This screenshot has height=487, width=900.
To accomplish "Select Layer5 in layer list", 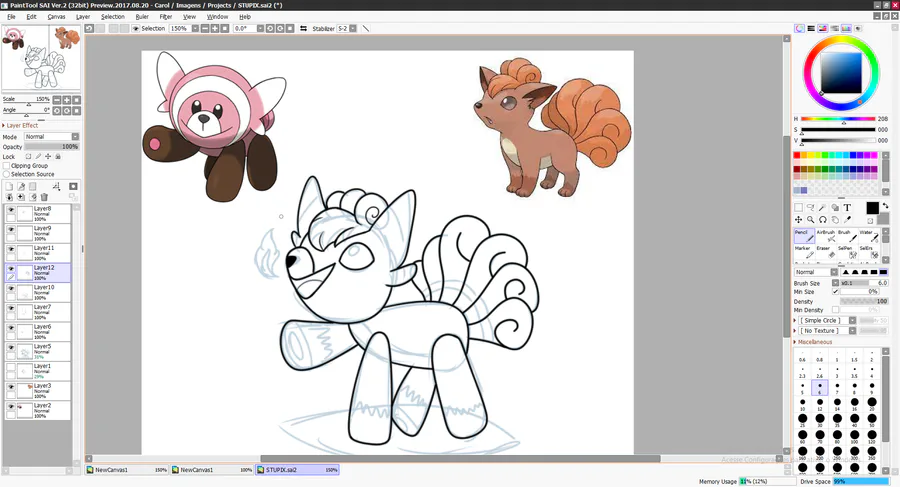I will [x=38, y=351].
